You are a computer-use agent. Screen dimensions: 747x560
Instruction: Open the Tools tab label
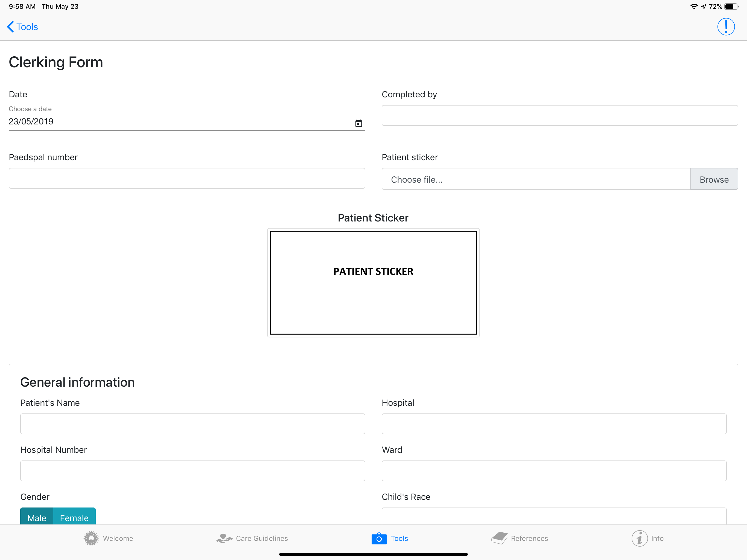[x=399, y=538]
